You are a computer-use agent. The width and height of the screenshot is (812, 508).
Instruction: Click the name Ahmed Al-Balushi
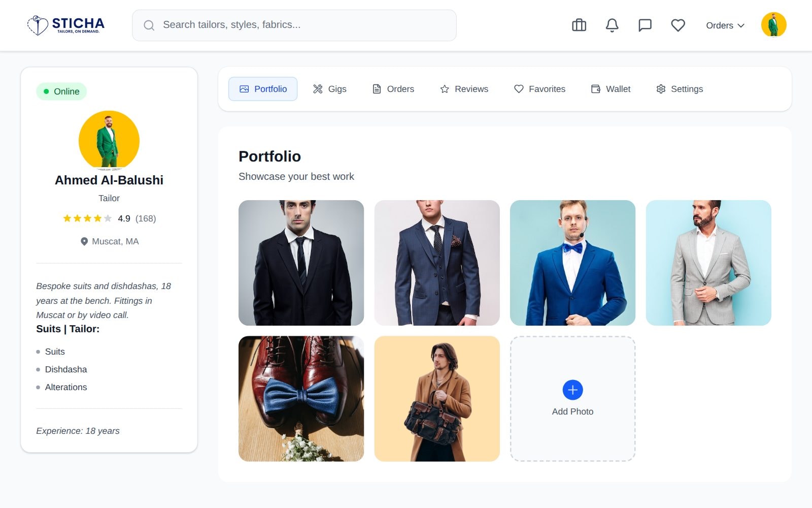pos(109,180)
